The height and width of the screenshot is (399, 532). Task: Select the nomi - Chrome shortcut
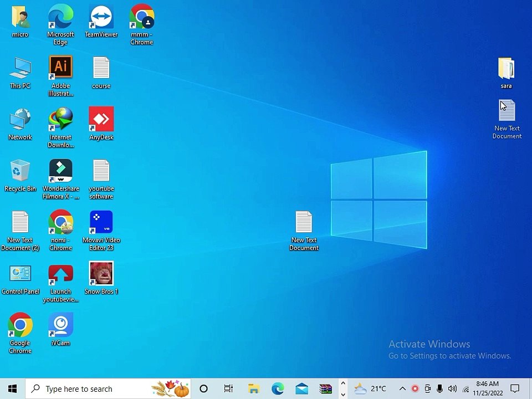pos(60,231)
